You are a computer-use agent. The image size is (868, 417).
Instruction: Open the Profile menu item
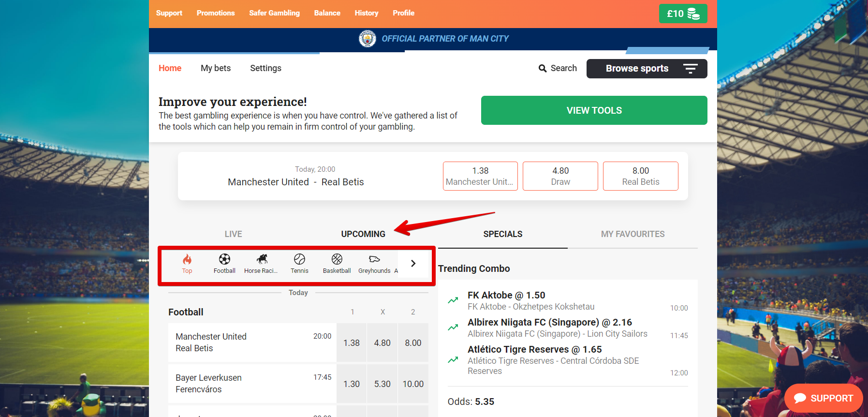(403, 13)
